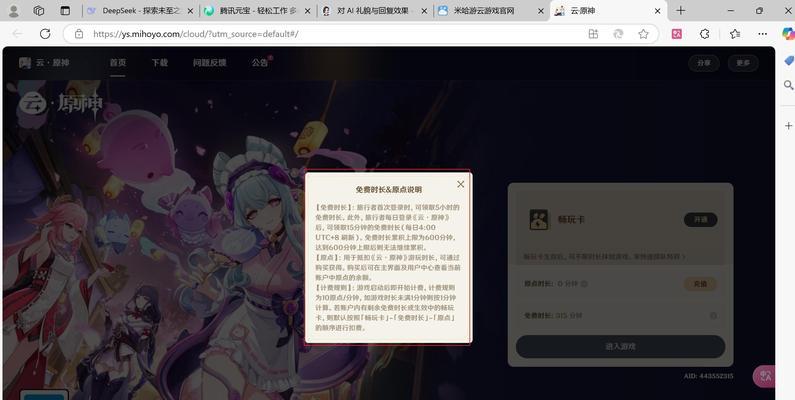Click the pink translate floating button

pyautogui.click(x=764, y=376)
